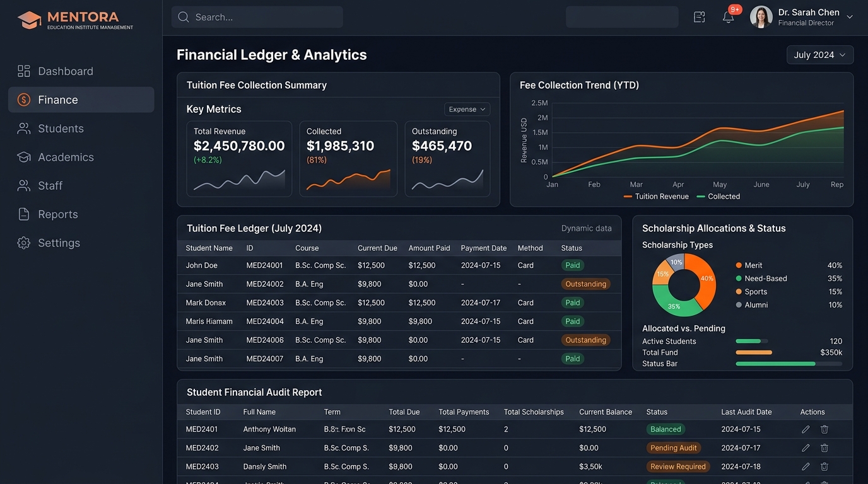868x484 pixels.
Task: Click the Total Revenue metric card
Action: (239, 159)
